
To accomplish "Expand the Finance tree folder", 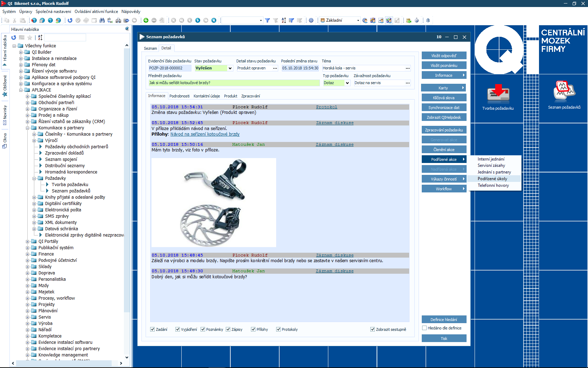I will (28, 254).
